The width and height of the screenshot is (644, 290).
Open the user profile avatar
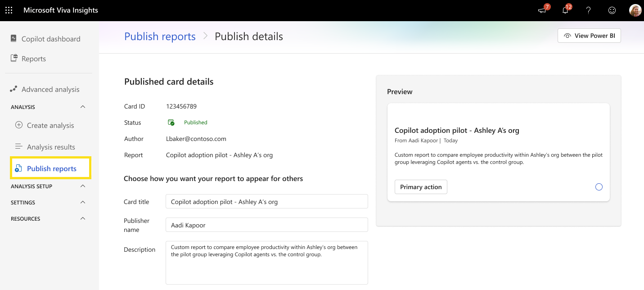tap(635, 10)
